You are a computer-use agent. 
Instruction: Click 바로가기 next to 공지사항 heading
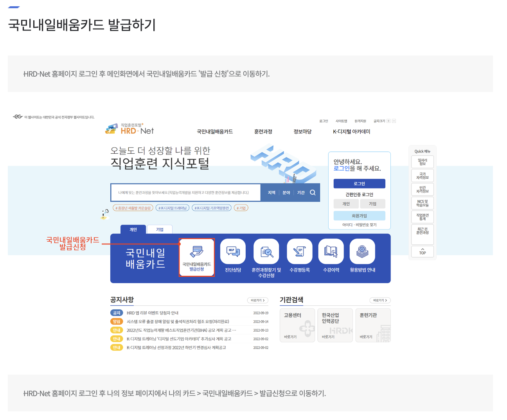(x=258, y=300)
